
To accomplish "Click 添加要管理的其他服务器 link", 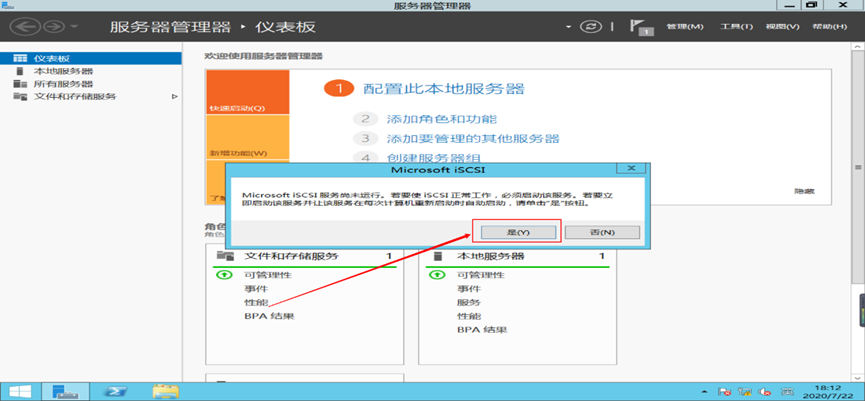I will (473, 138).
